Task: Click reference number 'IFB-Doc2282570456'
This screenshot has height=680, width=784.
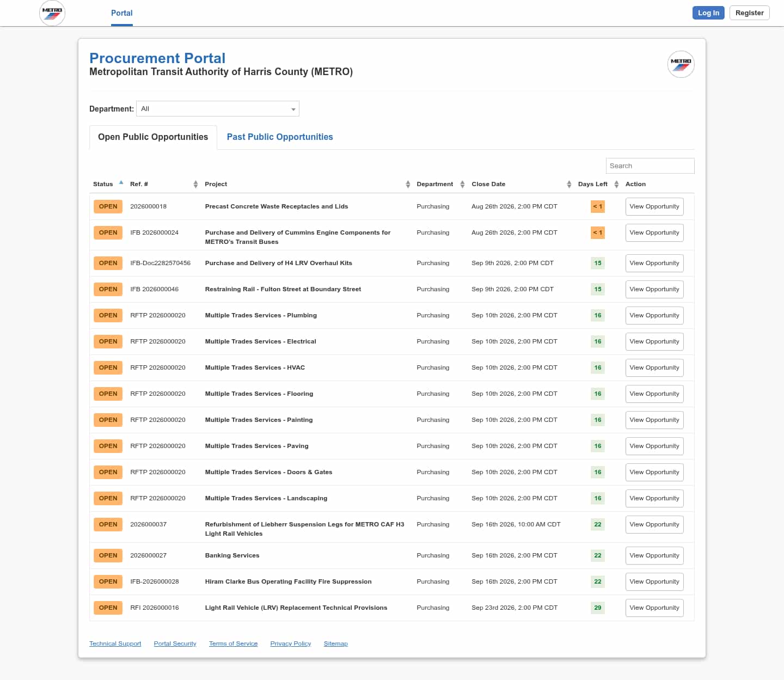Action: (x=161, y=264)
